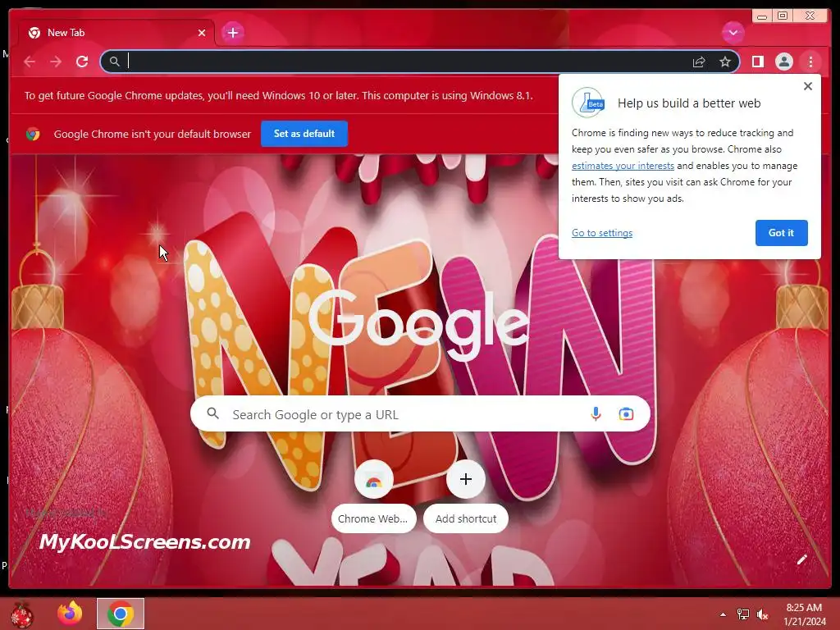The width and height of the screenshot is (840, 630).
Task: Click the Search Google or type a URL box
Action: pos(420,413)
